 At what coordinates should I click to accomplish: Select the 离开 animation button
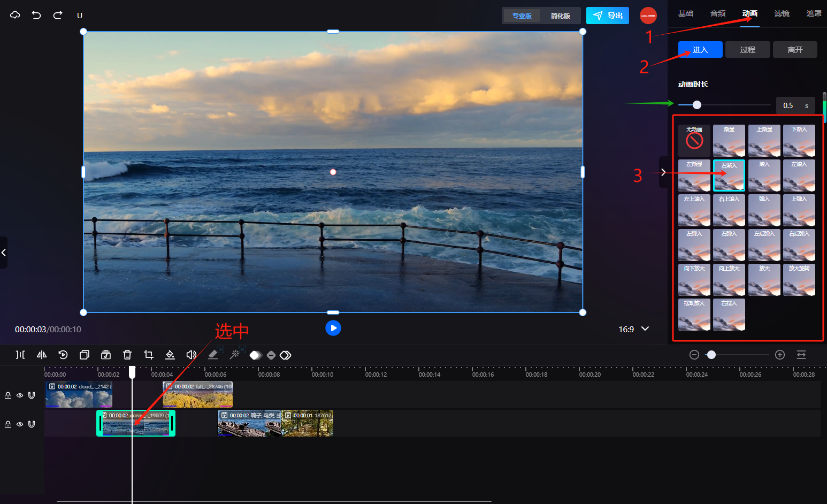pos(795,50)
